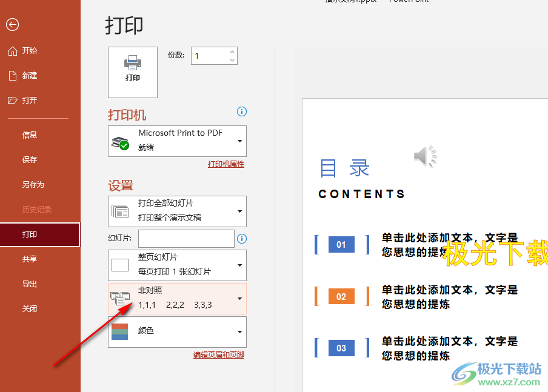Image resolution: width=548 pixels, height=392 pixels.
Task: Open the collation (非对照) dropdown
Action: pos(177,298)
